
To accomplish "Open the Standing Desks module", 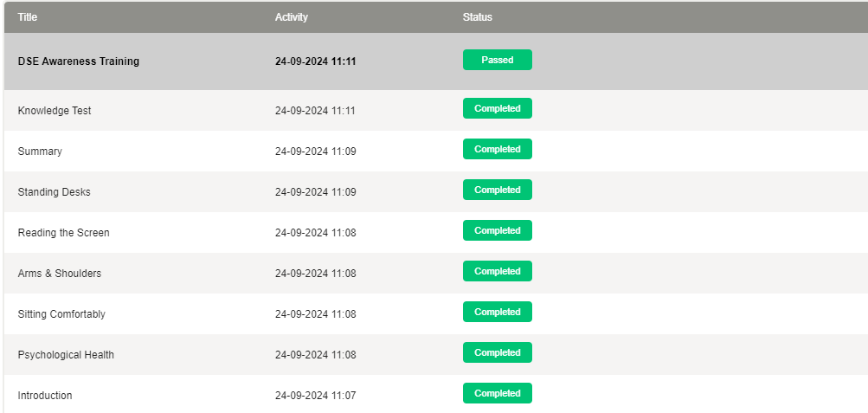I will pyautogui.click(x=54, y=192).
